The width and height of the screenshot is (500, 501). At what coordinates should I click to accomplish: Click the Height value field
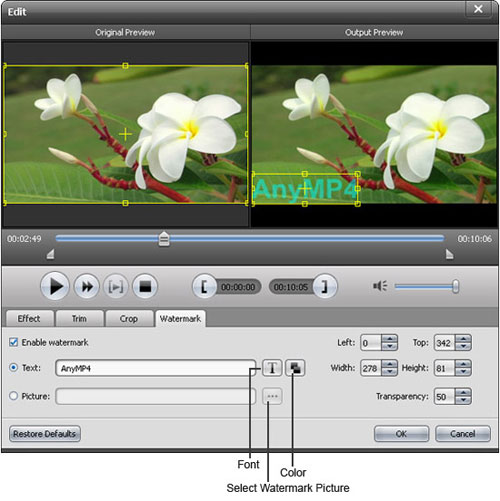click(445, 368)
